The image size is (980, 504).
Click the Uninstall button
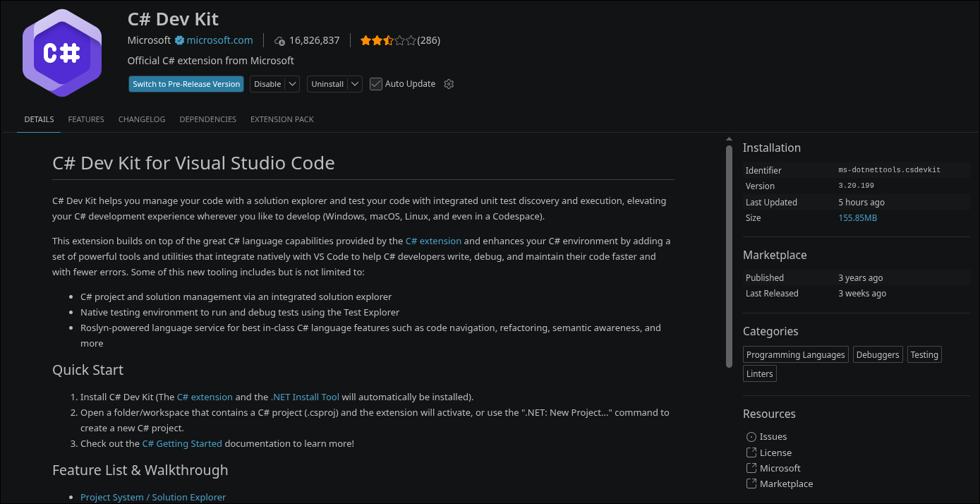[x=327, y=84]
